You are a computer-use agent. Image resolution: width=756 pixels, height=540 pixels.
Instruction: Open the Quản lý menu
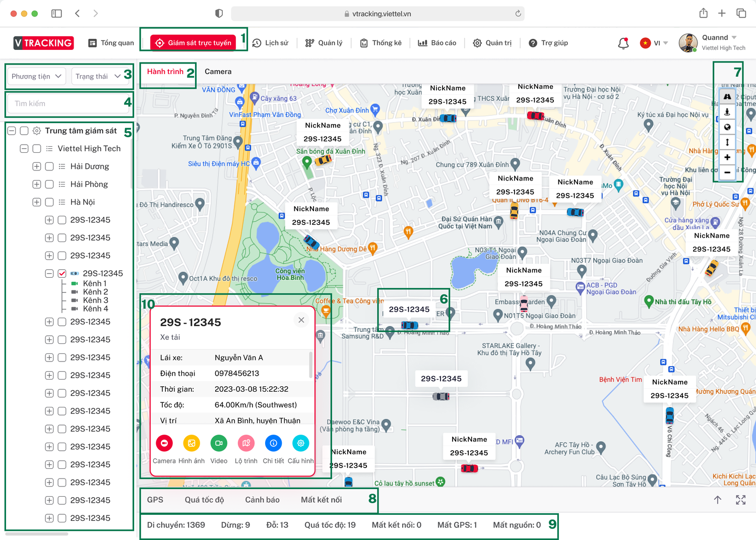click(324, 43)
